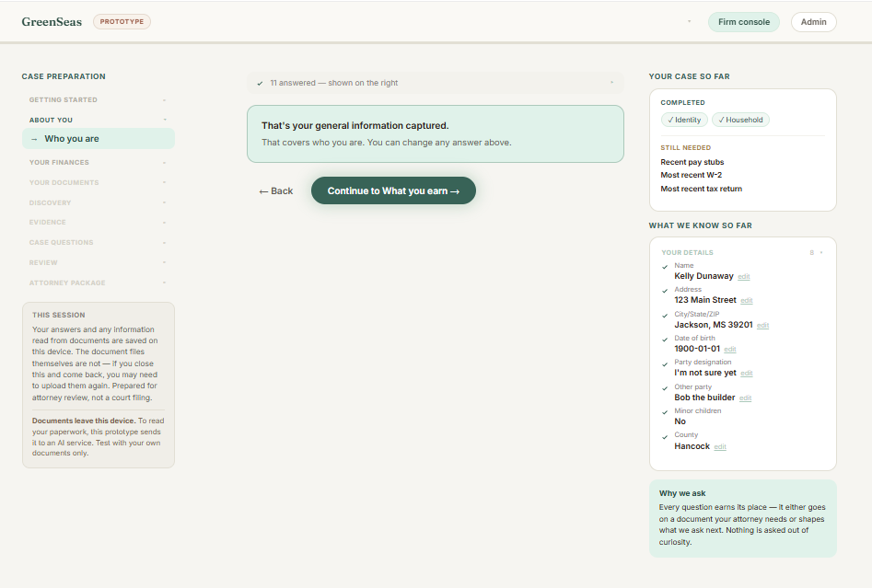
Task: Click the checkmark beside Minor children
Action: [665, 412]
